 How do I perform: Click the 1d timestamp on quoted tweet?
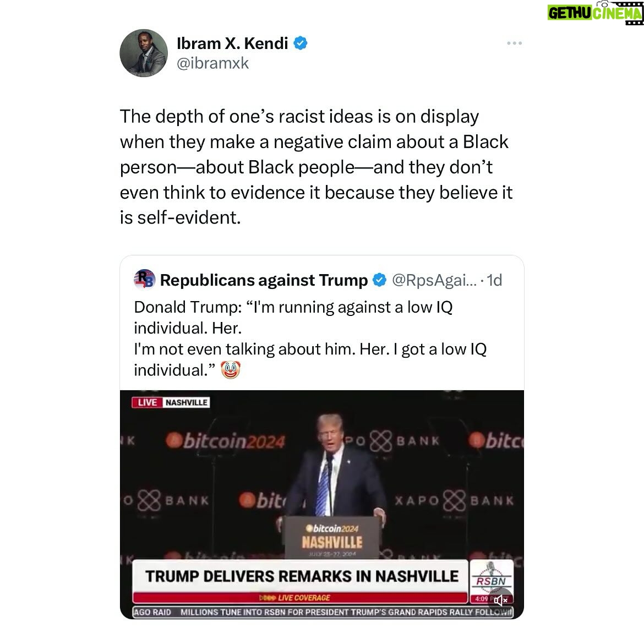click(x=494, y=280)
